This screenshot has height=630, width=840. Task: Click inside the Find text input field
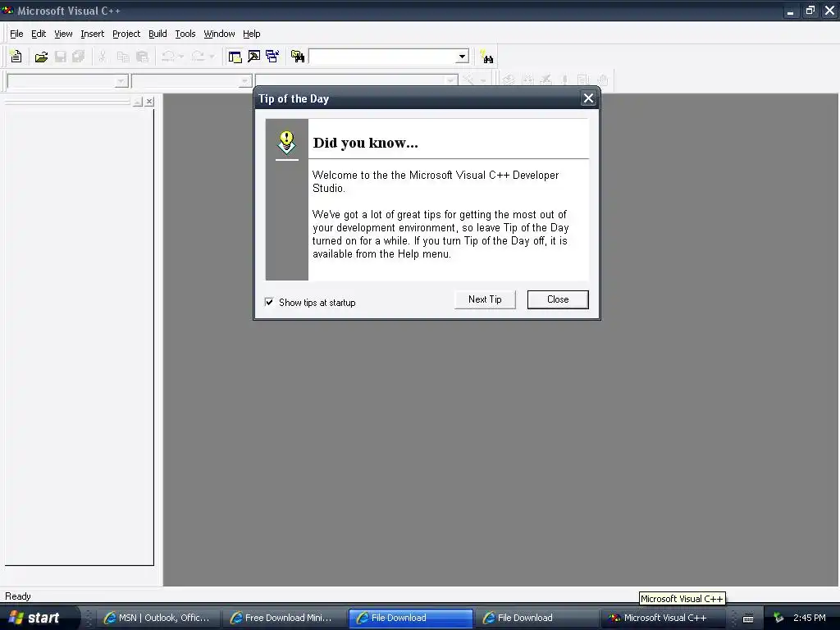(x=382, y=57)
